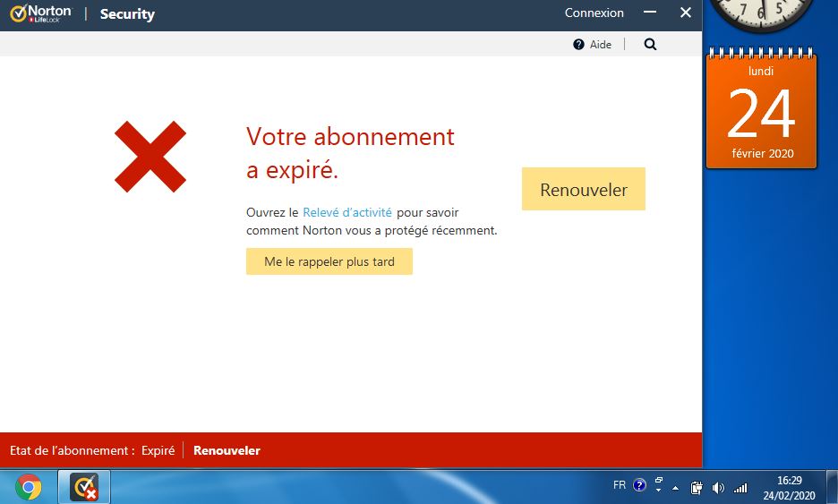The width and height of the screenshot is (838, 504).
Task: Click 'Etat de l'abonnement : Expiré' text
Action: point(92,450)
